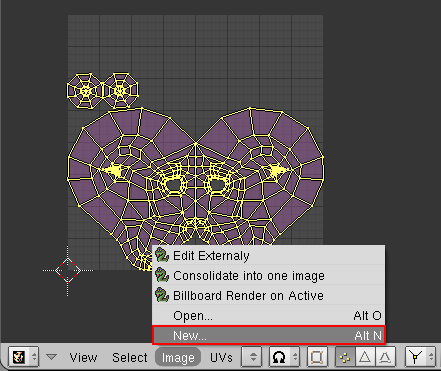This screenshot has height=371, width=441.
Task: Expand the pivot point dropdown arrows
Action: 295,357
